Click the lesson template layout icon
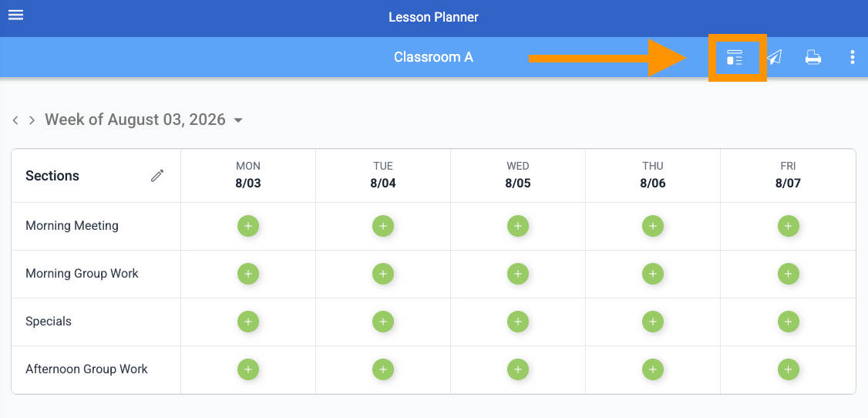The width and height of the screenshot is (868, 418). [735, 57]
